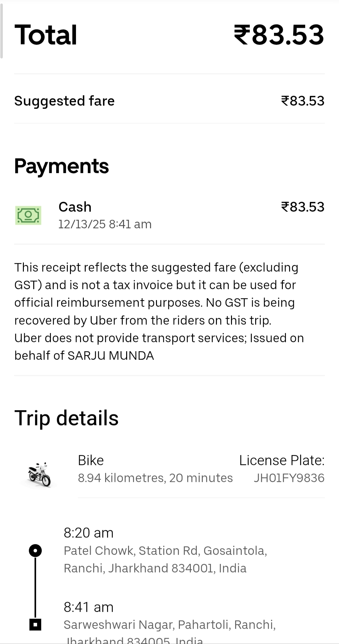Tap the Payments section heading
The height and width of the screenshot is (644, 339).
[62, 166]
